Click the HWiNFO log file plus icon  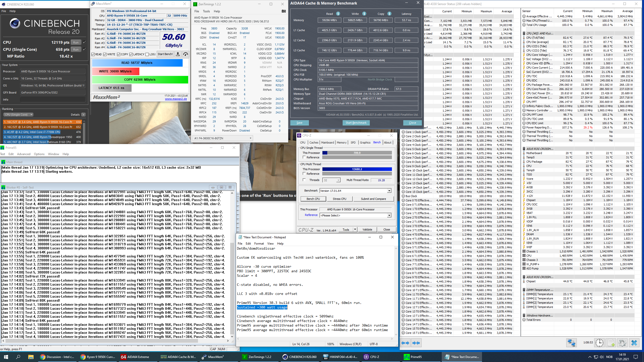(x=611, y=343)
